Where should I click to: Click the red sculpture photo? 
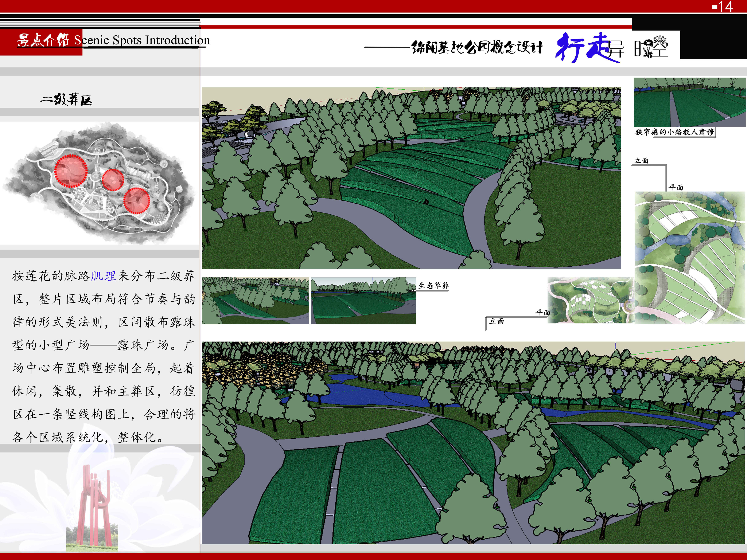tap(92, 508)
